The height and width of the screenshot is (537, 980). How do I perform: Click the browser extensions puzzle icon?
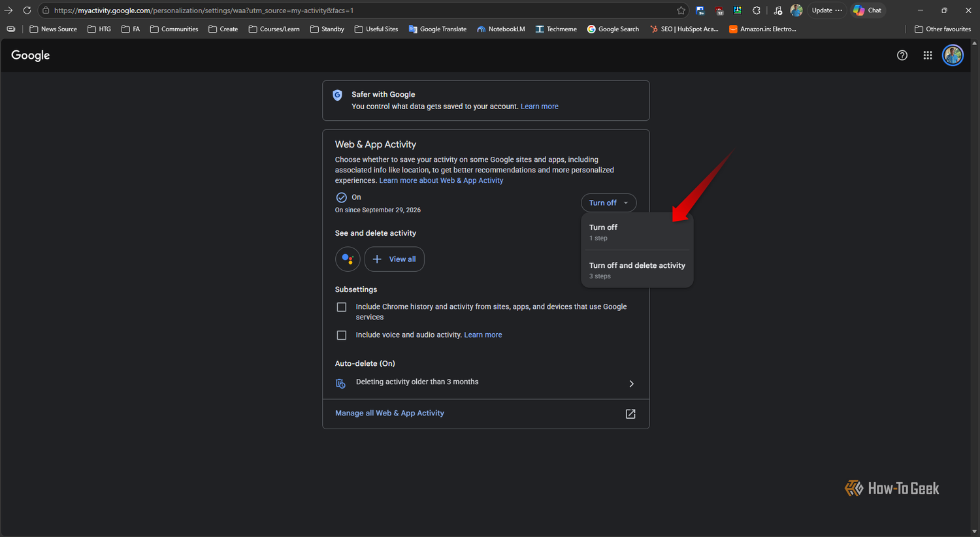[757, 10]
